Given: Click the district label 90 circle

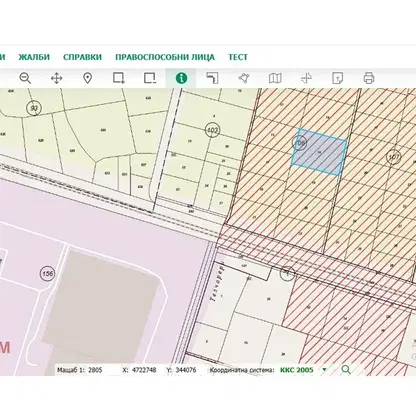Looking at the screenshot, I should pos(34,108).
